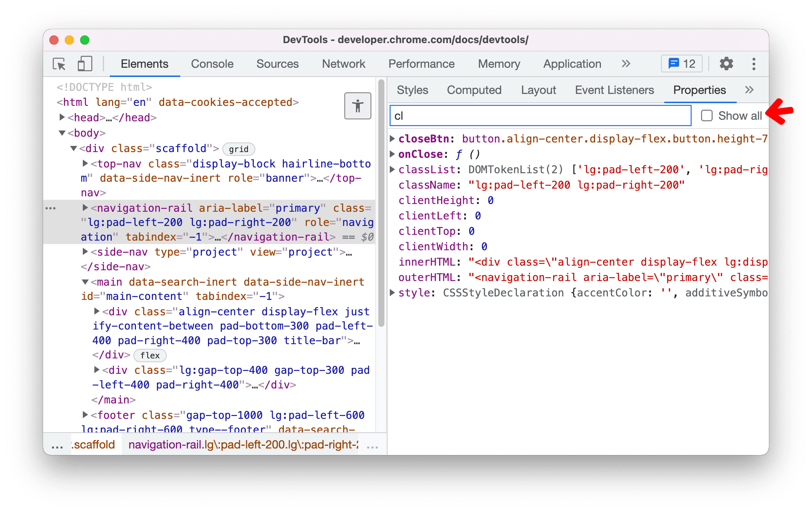Expand the head element in DOM tree
Image resolution: width=812 pixels, height=512 pixels.
64,118
